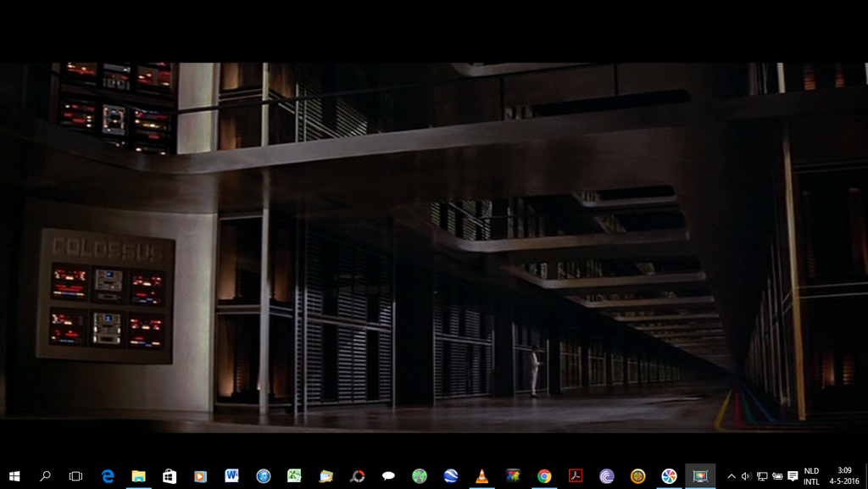Click the green globe taskbar icon
The height and width of the screenshot is (489, 868).
(x=420, y=475)
